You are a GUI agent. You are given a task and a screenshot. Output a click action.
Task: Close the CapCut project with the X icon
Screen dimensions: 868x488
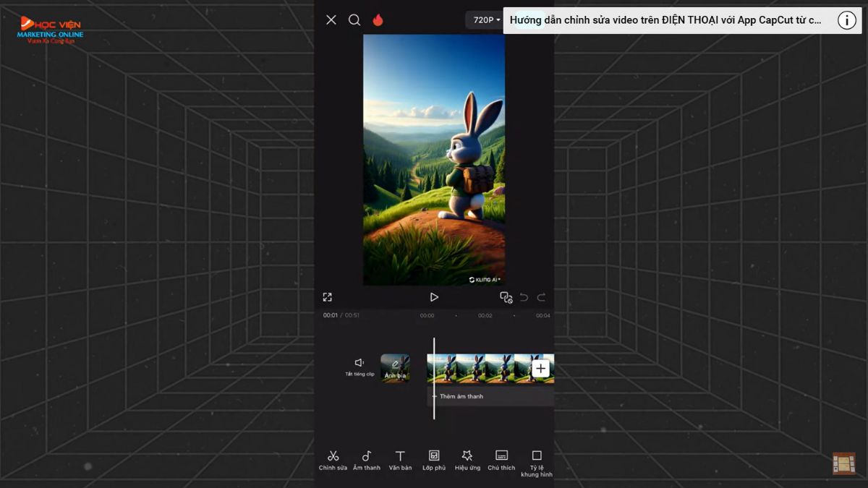coord(331,20)
